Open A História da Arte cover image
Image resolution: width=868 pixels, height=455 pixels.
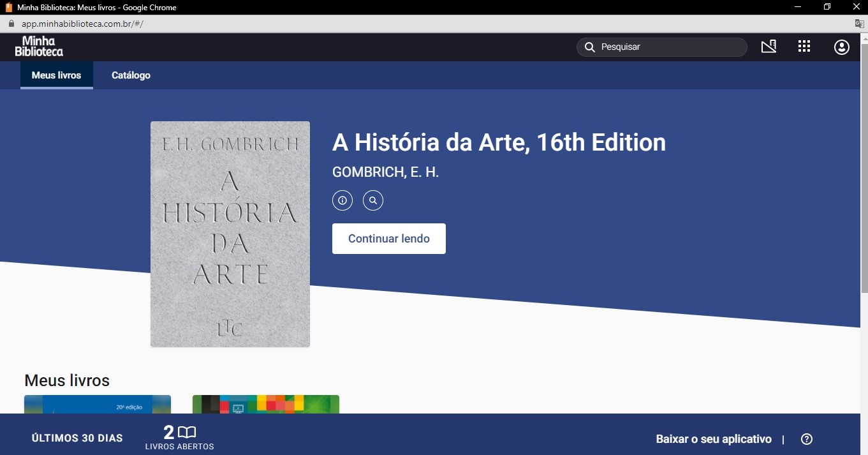pos(230,234)
